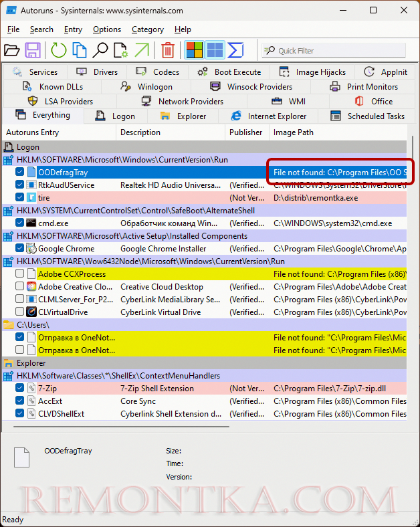Enable the Adobe CCXProcess checkbox
The height and width of the screenshot is (527, 420).
[19, 274]
